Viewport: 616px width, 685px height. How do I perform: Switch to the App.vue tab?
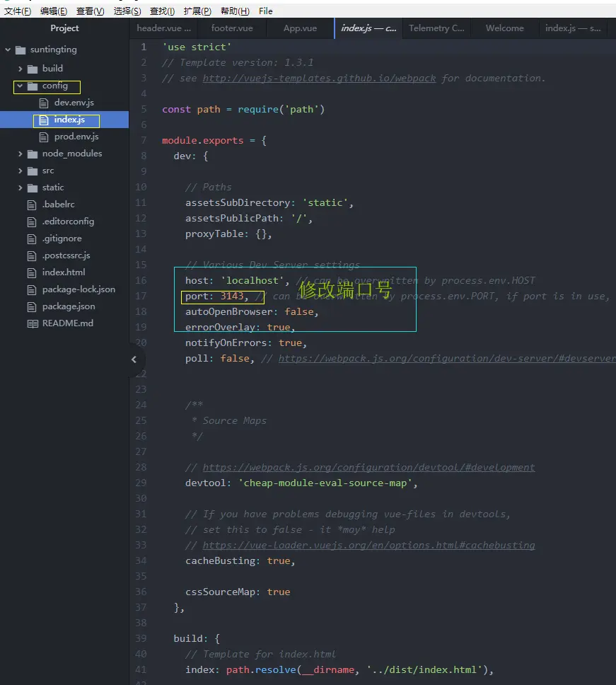point(300,28)
